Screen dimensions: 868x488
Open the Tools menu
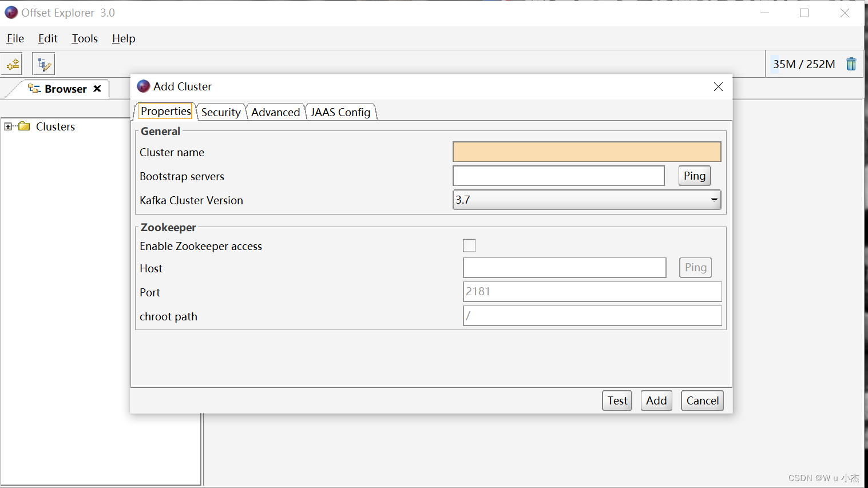[85, 38]
